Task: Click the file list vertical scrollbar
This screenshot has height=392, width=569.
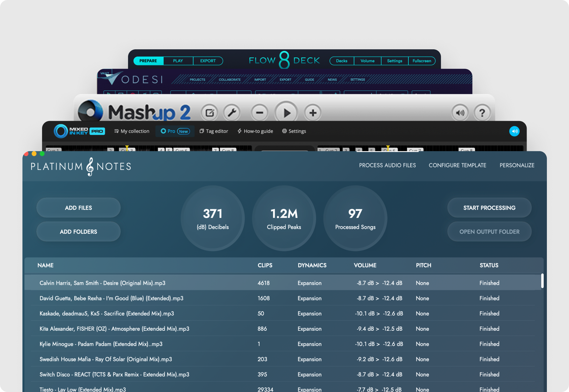Action: point(542,281)
